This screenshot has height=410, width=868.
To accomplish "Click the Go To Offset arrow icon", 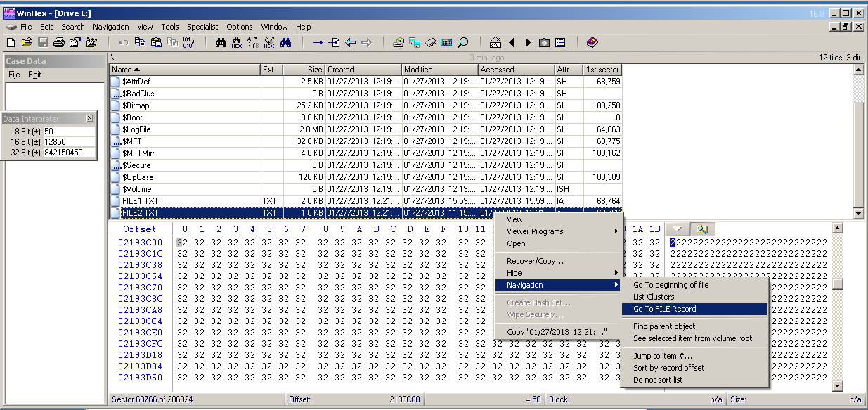I will (318, 43).
